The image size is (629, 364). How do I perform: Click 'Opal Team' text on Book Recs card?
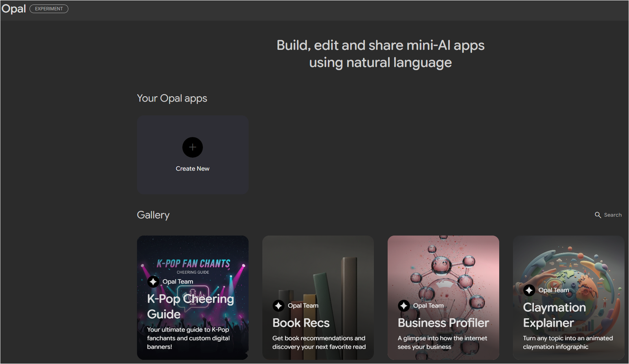pyautogui.click(x=303, y=305)
